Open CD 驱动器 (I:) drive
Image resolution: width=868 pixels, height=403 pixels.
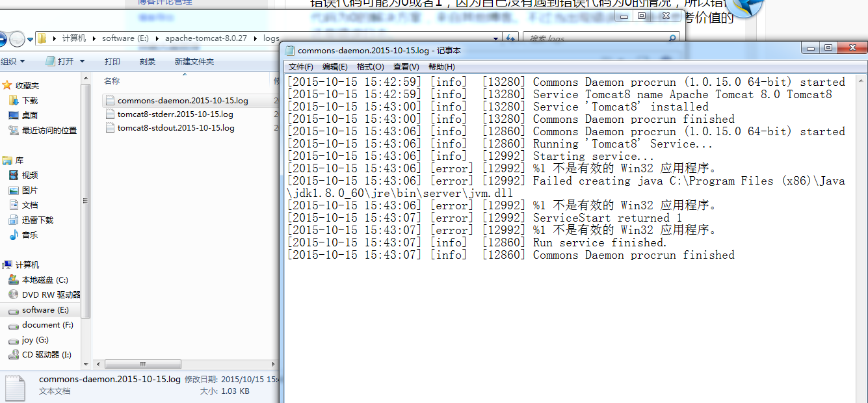coord(47,355)
